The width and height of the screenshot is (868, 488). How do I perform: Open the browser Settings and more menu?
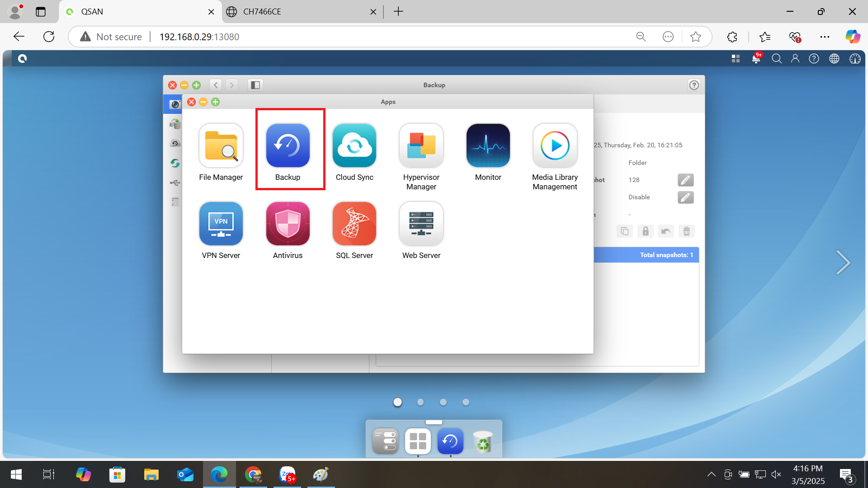point(825,37)
